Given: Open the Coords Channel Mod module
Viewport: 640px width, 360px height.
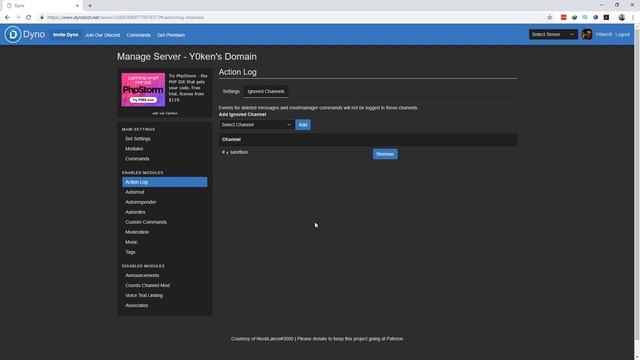Looking at the screenshot, I should pos(164,285).
